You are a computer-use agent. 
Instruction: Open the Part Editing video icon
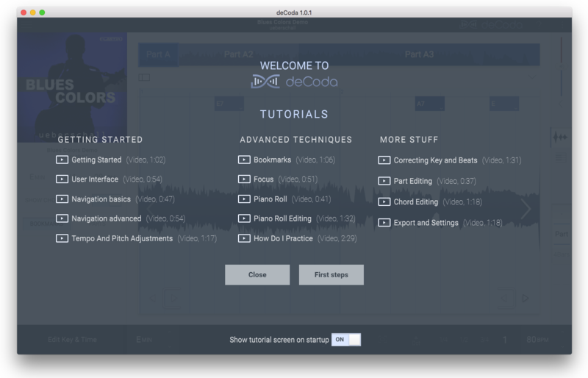point(384,182)
